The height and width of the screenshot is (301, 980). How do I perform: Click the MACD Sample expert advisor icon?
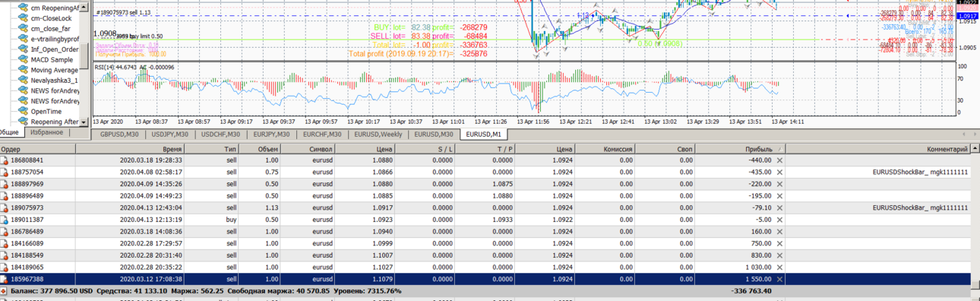click(x=23, y=60)
